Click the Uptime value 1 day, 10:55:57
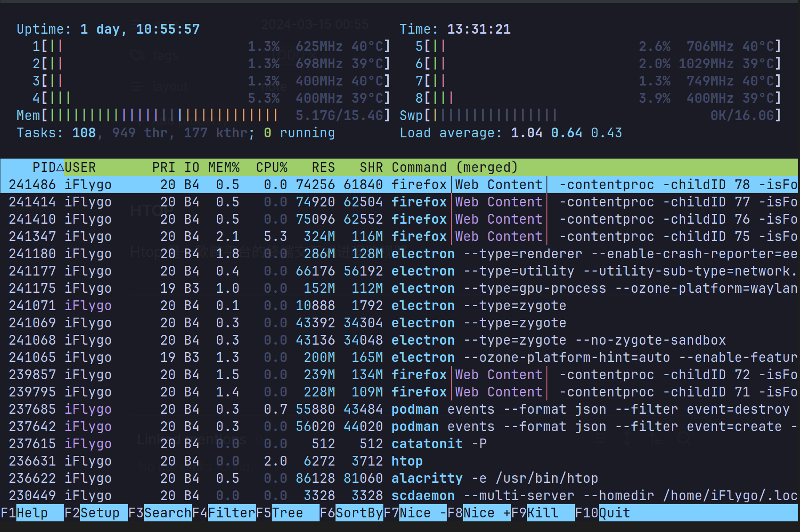Viewport: 800px width, 532px height. coord(140,29)
